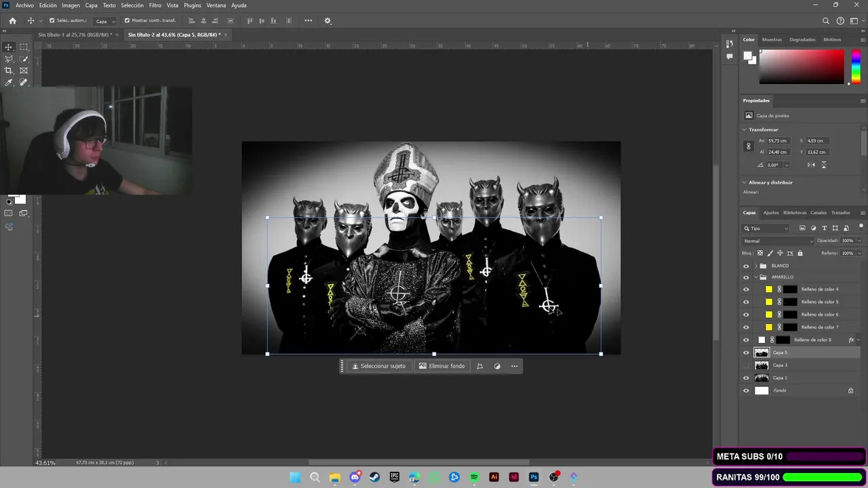This screenshot has width=868, height=488.
Task: Open the Comments panel icon
Action: pyautogui.click(x=730, y=57)
